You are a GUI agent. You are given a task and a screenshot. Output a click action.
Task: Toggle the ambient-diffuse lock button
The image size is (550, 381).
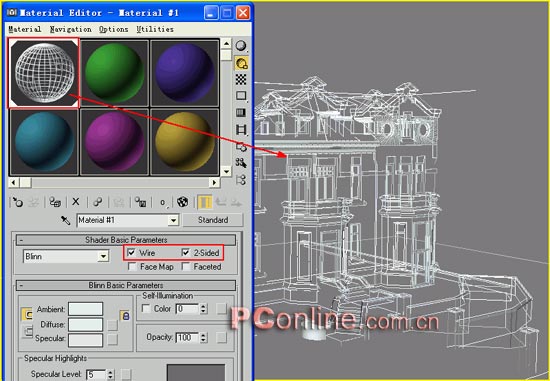point(27,314)
